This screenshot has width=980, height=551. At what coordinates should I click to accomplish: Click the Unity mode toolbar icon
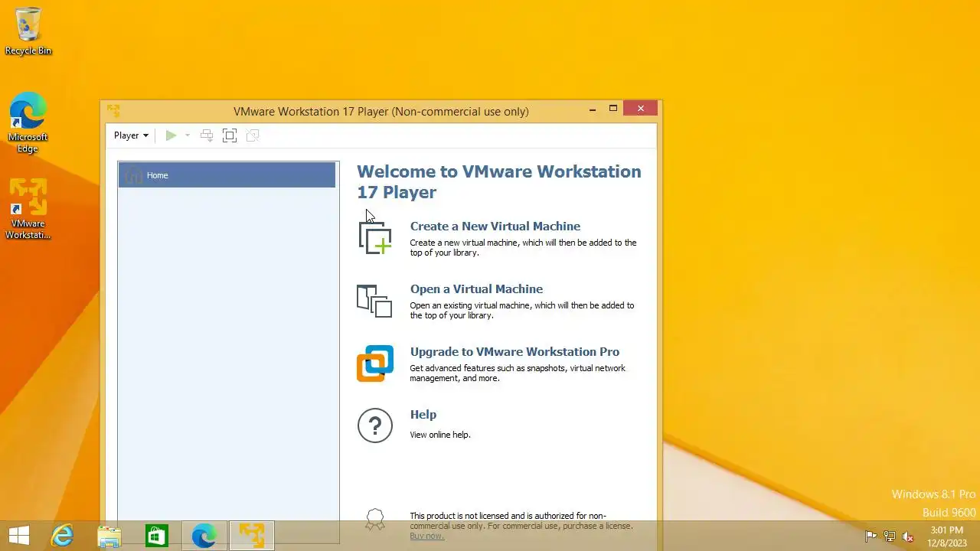[x=253, y=135]
